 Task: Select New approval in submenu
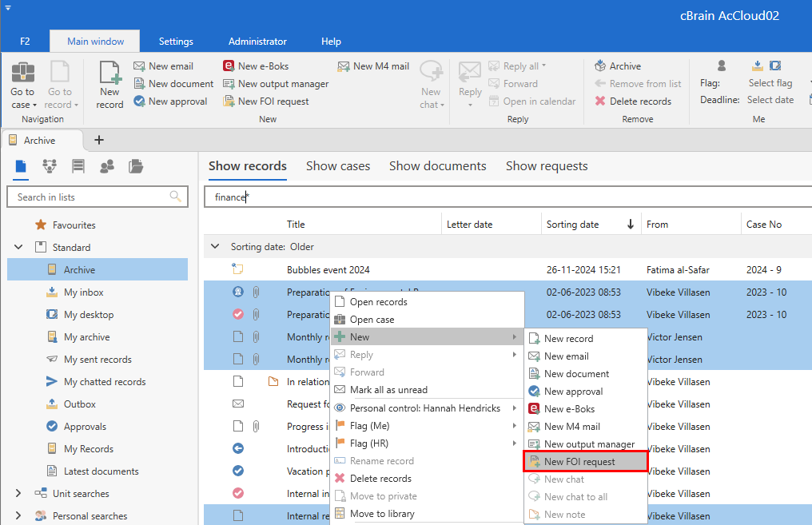[573, 392]
